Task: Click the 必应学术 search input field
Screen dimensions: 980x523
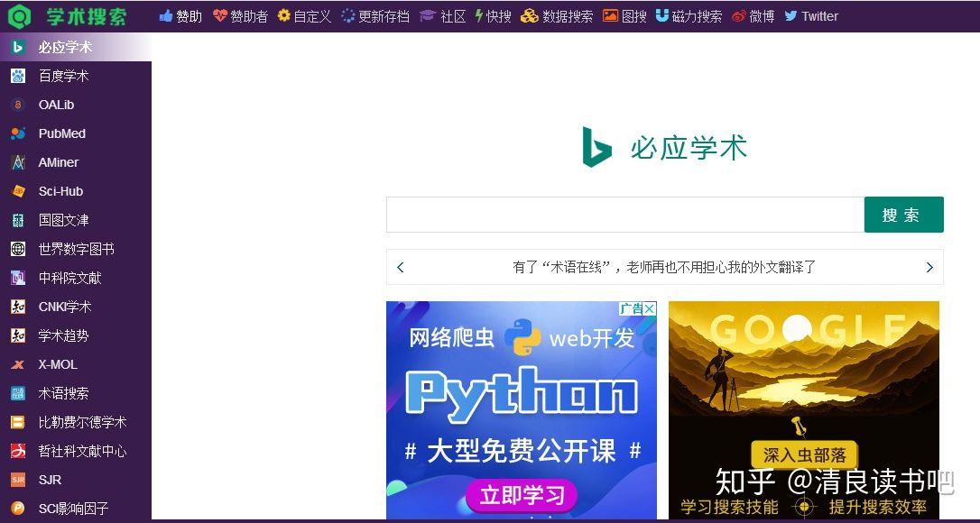Action: 625,215
